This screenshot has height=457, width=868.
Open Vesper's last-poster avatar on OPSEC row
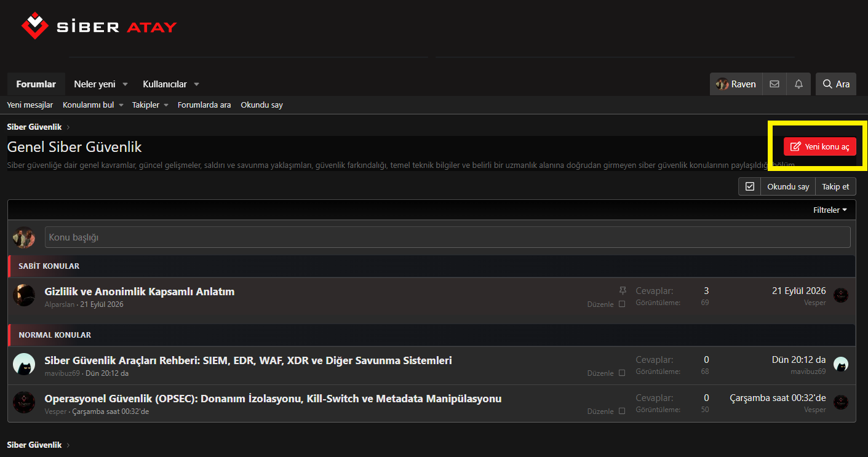tap(841, 402)
